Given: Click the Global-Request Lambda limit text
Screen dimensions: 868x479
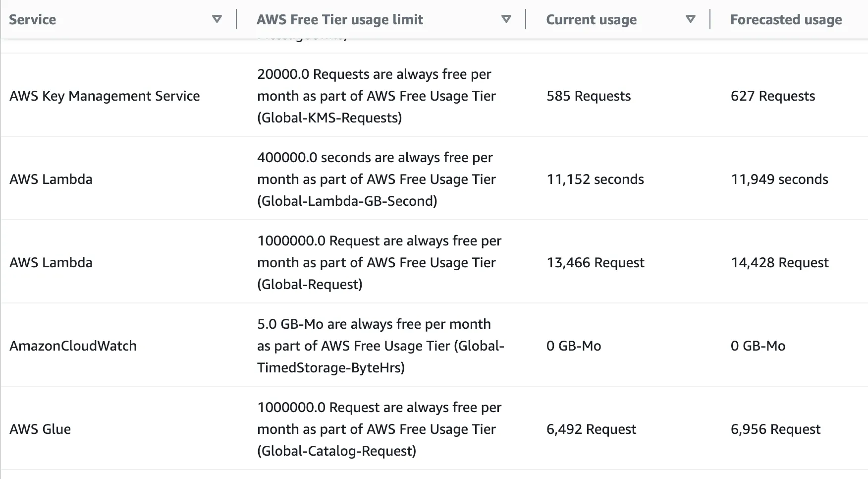Looking at the screenshot, I should click(380, 263).
